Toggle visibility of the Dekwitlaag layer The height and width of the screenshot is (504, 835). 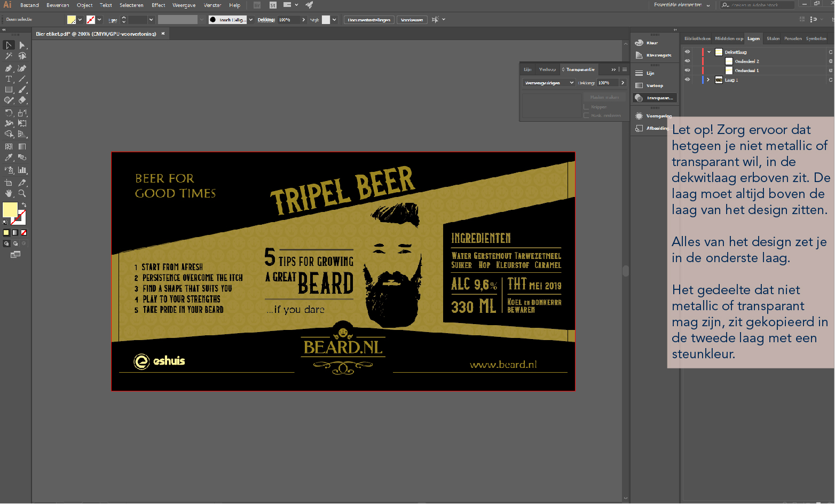pyautogui.click(x=687, y=52)
